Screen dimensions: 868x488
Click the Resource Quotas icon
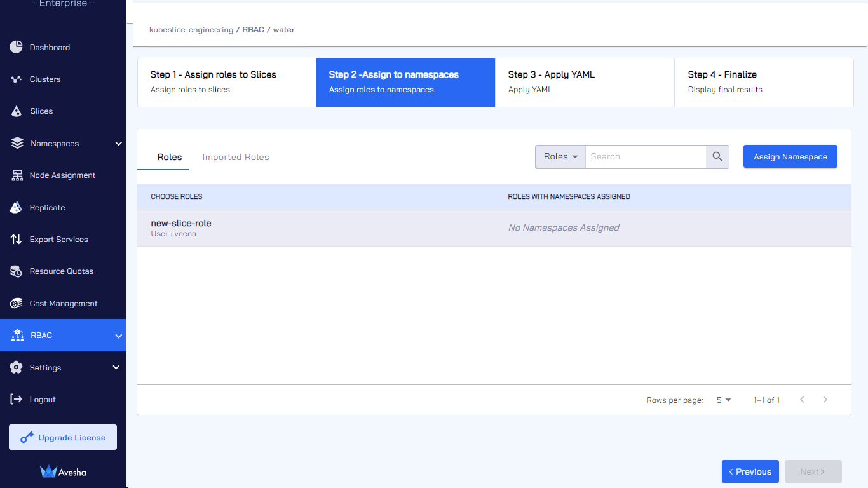pyautogui.click(x=17, y=271)
